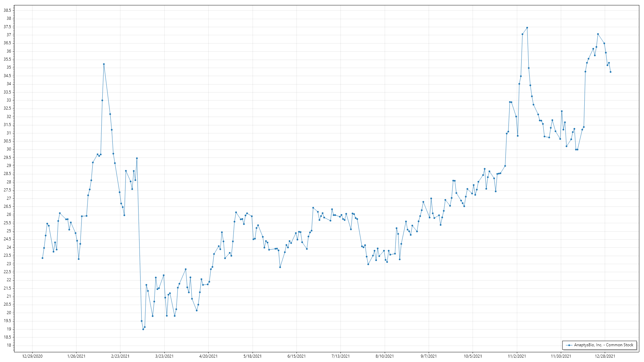This screenshot has height=362, width=644.
Task: Click the highest data point near 37.5
Action: coord(527,28)
